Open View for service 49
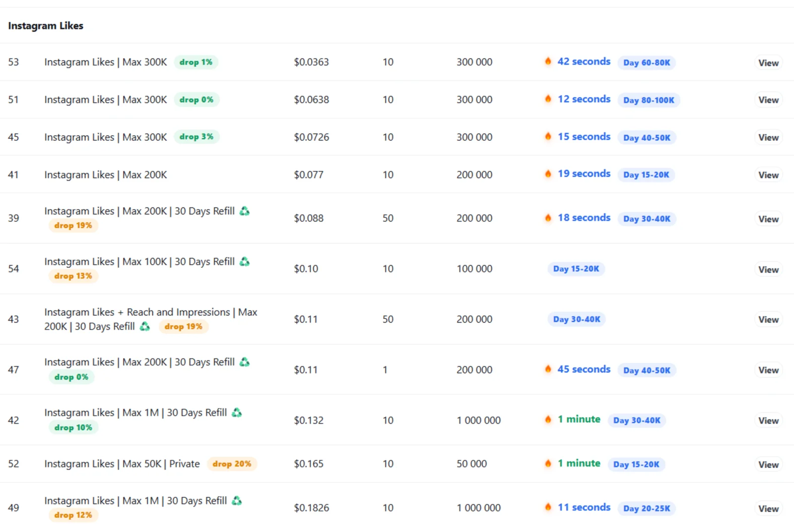 pyautogui.click(x=768, y=508)
